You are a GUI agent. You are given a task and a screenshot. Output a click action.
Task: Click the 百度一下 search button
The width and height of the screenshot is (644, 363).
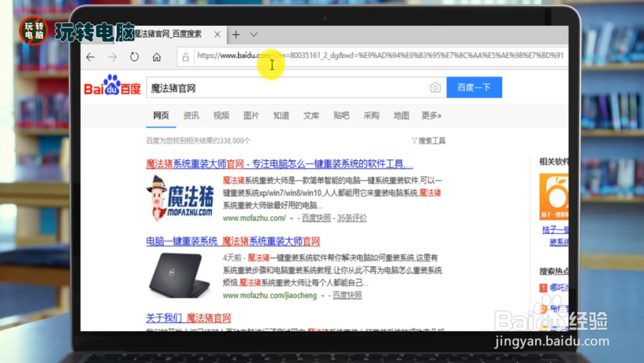(474, 87)
